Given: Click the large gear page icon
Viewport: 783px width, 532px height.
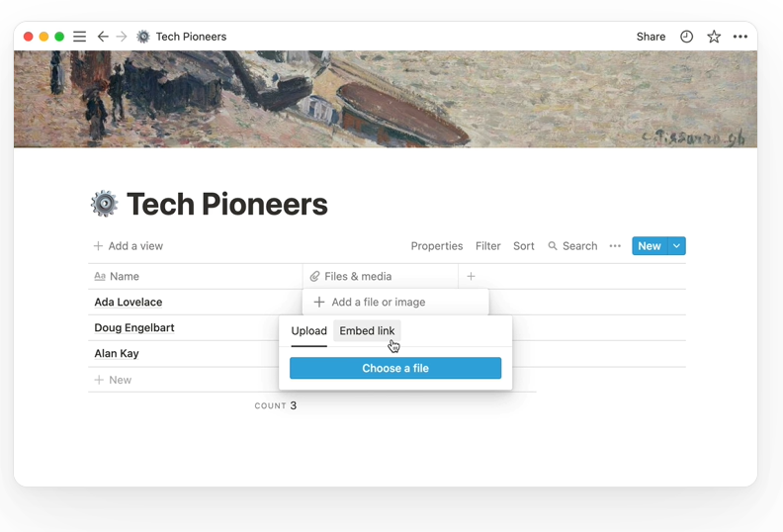Looking at the screenshot, I should pos(105,204).
